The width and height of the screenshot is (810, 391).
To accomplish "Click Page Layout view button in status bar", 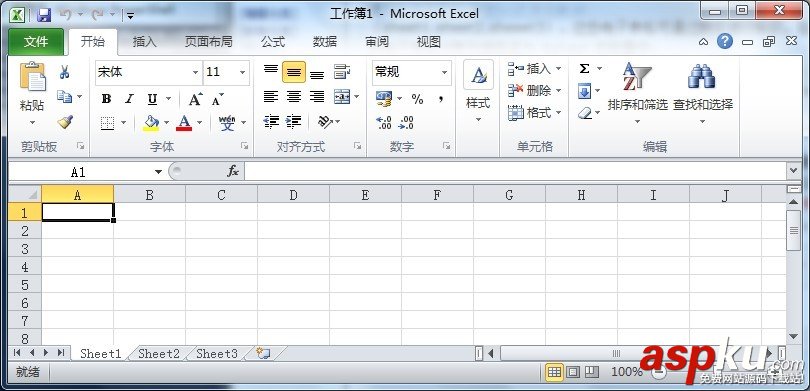I will click(x=572, y=372).
